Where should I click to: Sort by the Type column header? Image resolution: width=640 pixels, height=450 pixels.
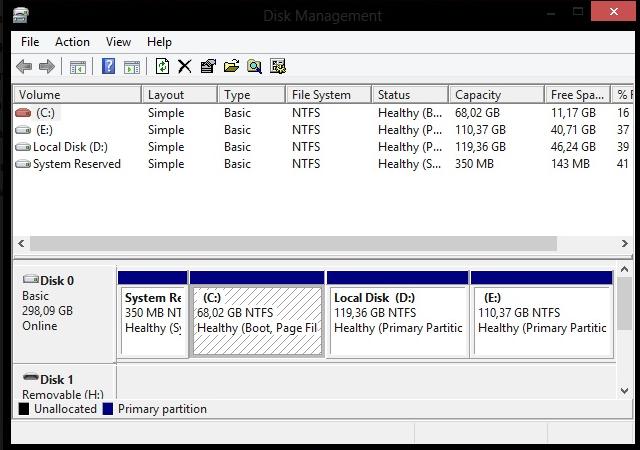pyautogui.click(x=251, y=95)
